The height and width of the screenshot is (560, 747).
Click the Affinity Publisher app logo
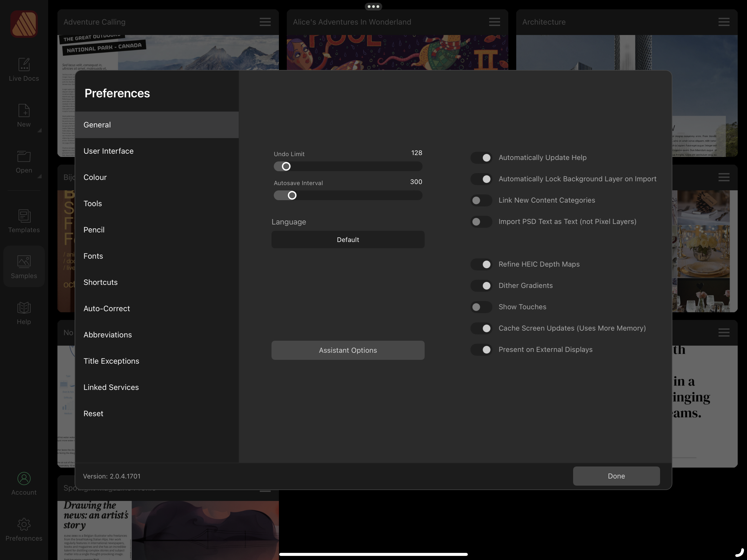[24, 24]
